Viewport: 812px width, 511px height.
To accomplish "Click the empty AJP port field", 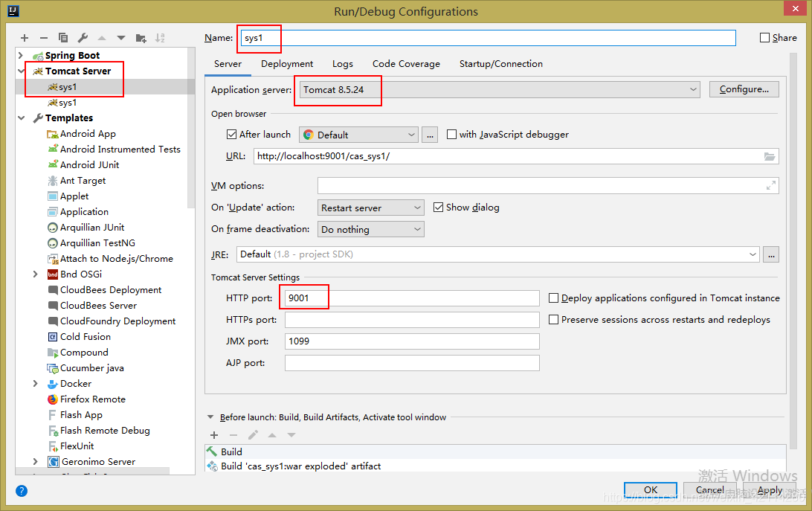I will tap(412, 363).
